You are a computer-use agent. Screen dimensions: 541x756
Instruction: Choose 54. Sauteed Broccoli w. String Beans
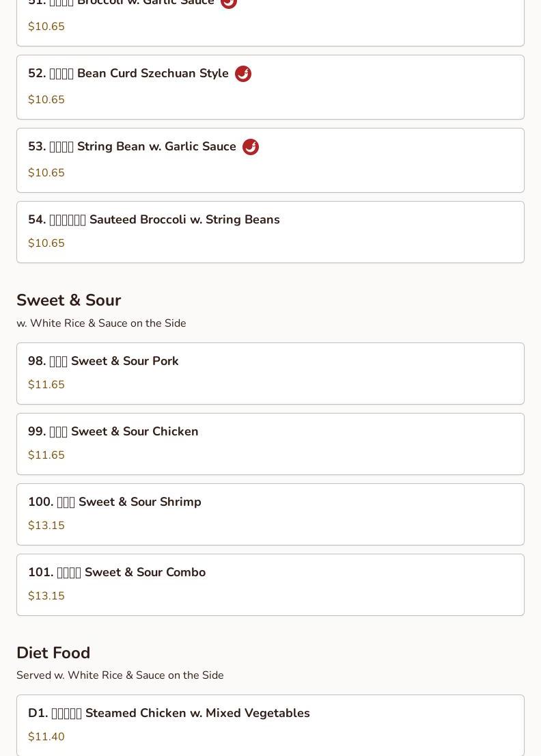coord(270,232)
